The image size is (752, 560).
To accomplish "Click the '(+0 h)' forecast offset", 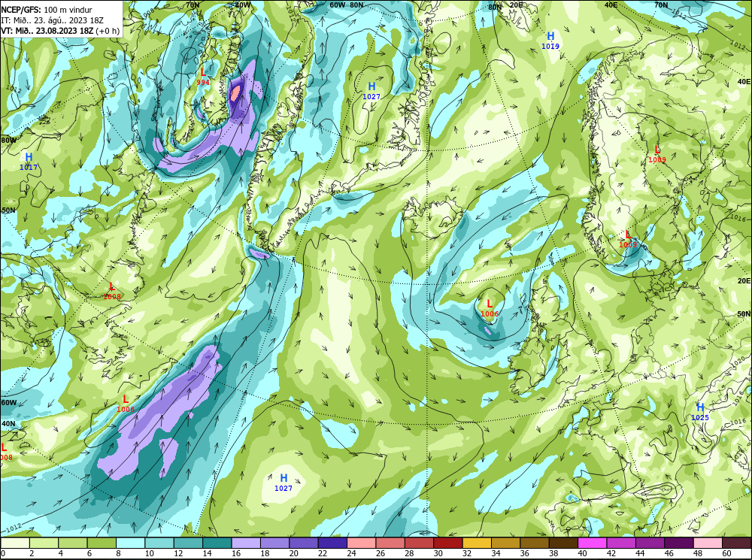I will tap(108, 31).
